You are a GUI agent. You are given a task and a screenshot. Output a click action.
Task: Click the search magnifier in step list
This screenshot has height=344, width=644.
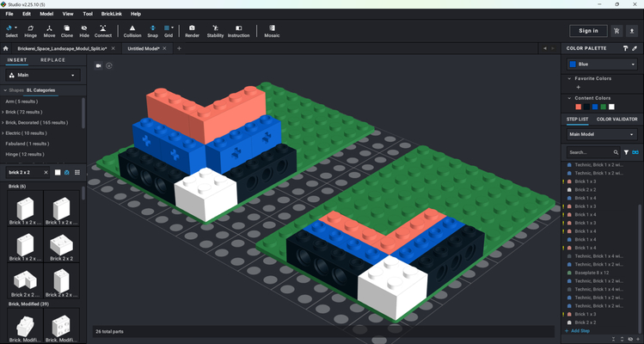click(x=616, y=152)
